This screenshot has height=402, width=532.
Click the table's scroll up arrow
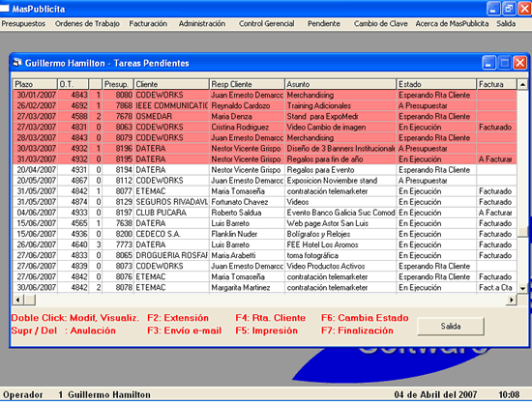pos(522,84)
